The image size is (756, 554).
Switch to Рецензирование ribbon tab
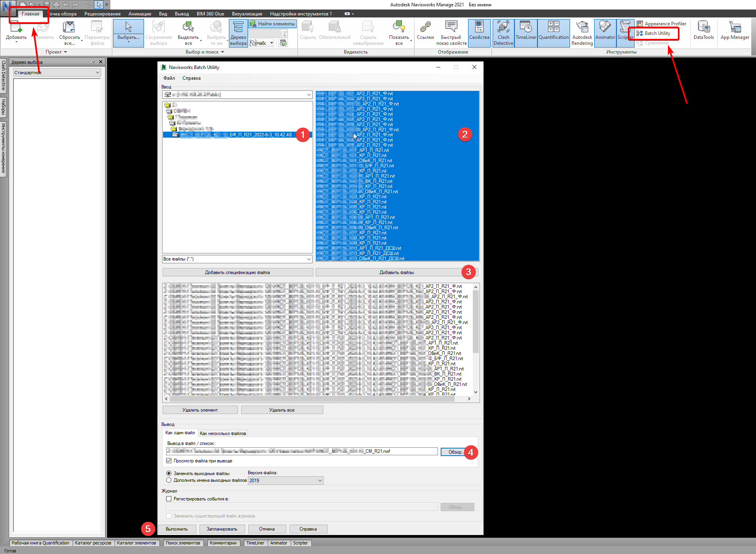pos(102,14)
